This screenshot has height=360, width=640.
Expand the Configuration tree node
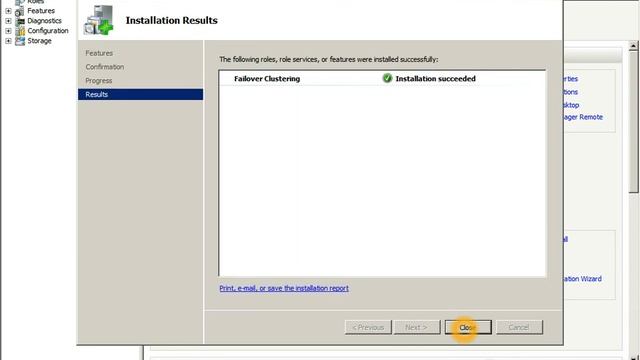click(8, 31)
